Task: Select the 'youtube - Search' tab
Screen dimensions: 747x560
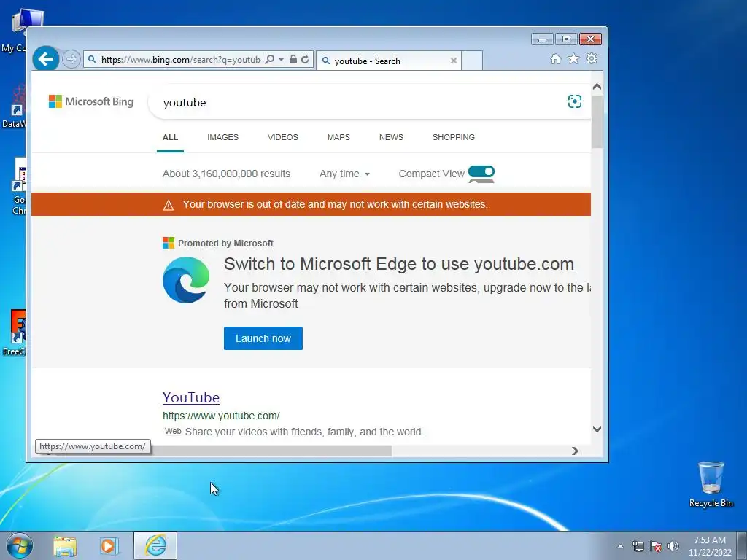Action: (x=389, y=61)
